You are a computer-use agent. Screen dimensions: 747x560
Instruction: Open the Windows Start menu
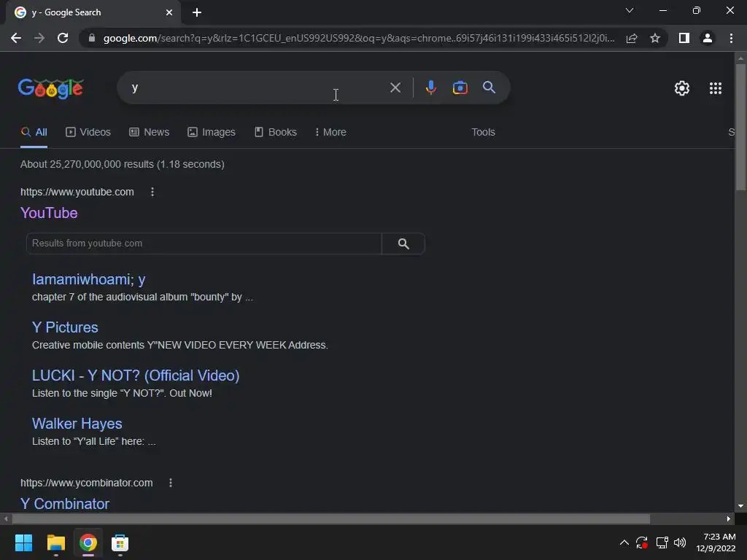[23, 542]
